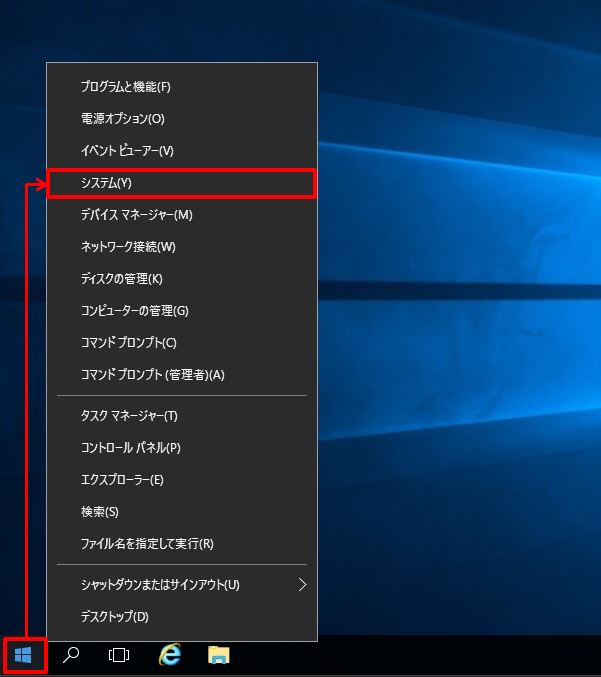Viewport: 601px width, 677px height.
Task: Select 検索(S) menu entry
Action: (182, 512)
